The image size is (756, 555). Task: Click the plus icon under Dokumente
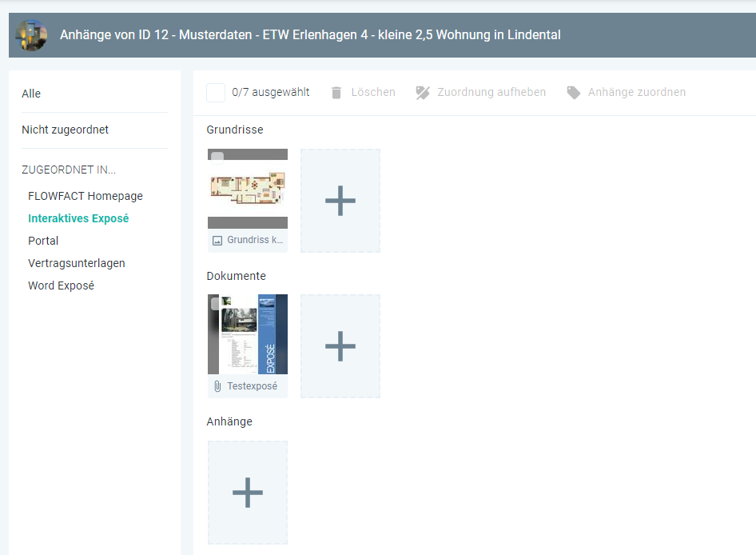pos(340,346)
